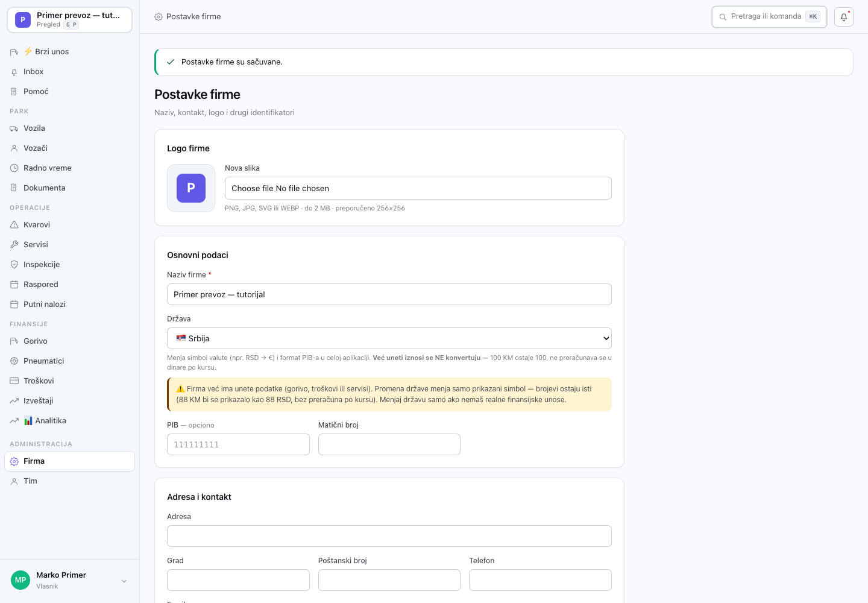Click the Inbox bell icon in sidebar

click(x=14, y=72)
